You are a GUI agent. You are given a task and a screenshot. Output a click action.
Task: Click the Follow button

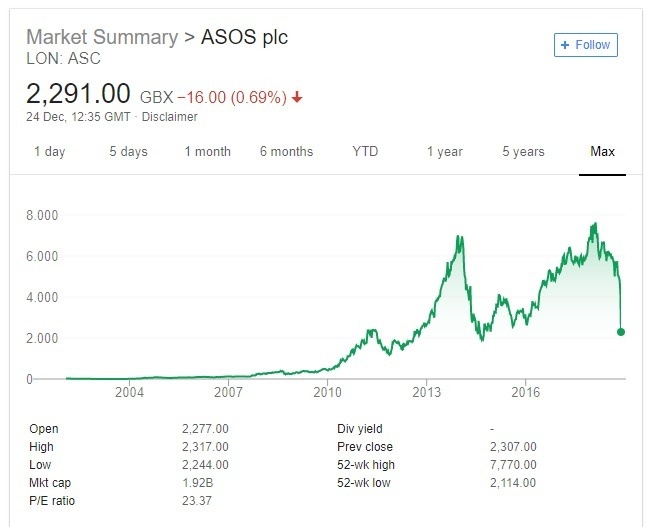coord(585,45)
